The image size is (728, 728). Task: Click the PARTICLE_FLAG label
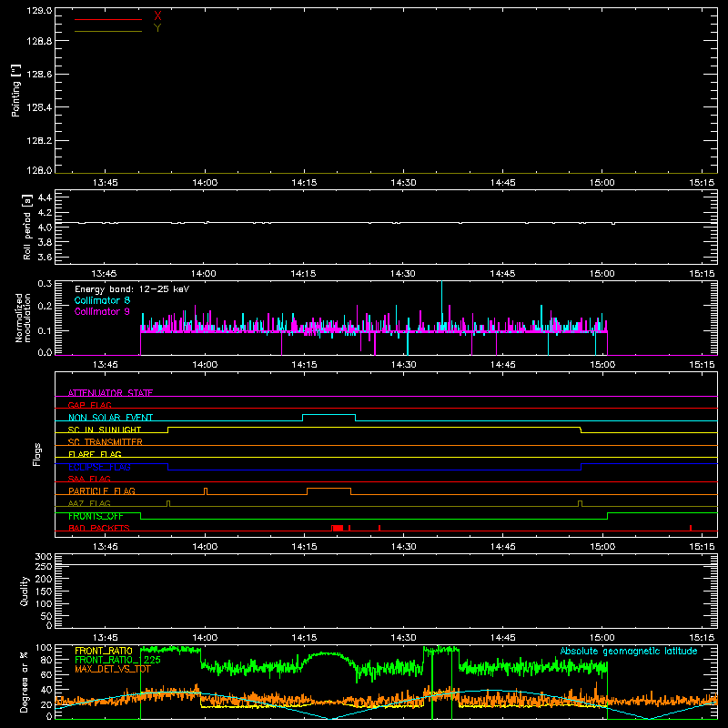(102, 490)
